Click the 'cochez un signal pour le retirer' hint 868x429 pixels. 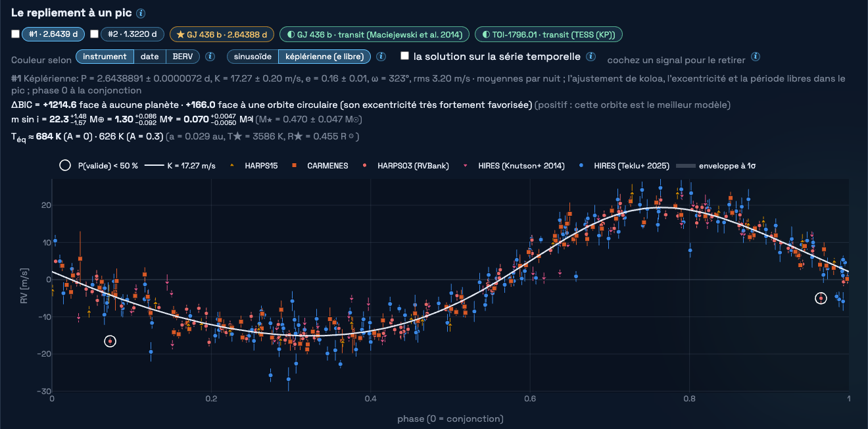[x=676, y=60]
